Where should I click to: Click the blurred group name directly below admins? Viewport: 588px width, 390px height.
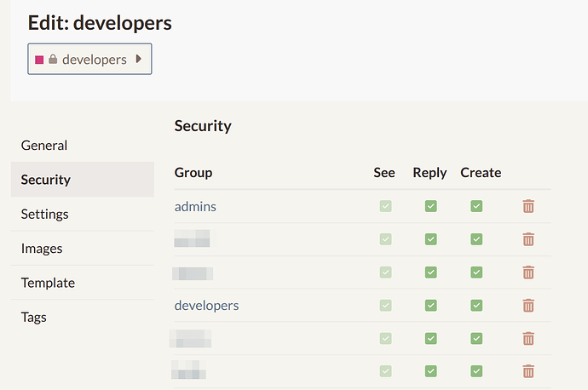[x=193, y=238]
